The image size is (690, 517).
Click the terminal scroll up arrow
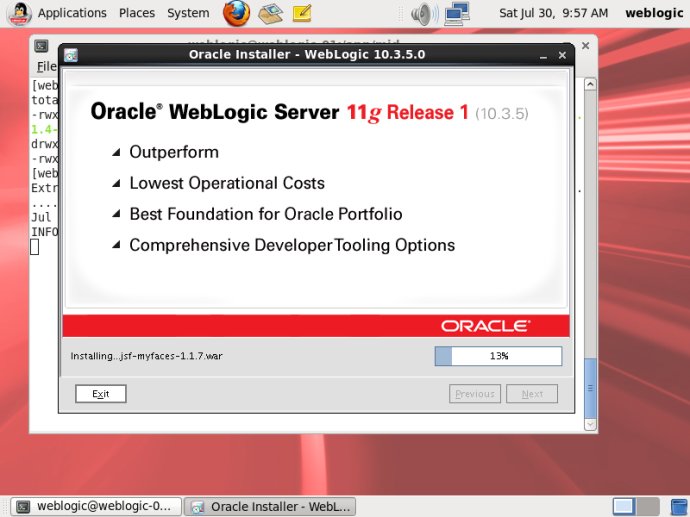click(590, 84)
